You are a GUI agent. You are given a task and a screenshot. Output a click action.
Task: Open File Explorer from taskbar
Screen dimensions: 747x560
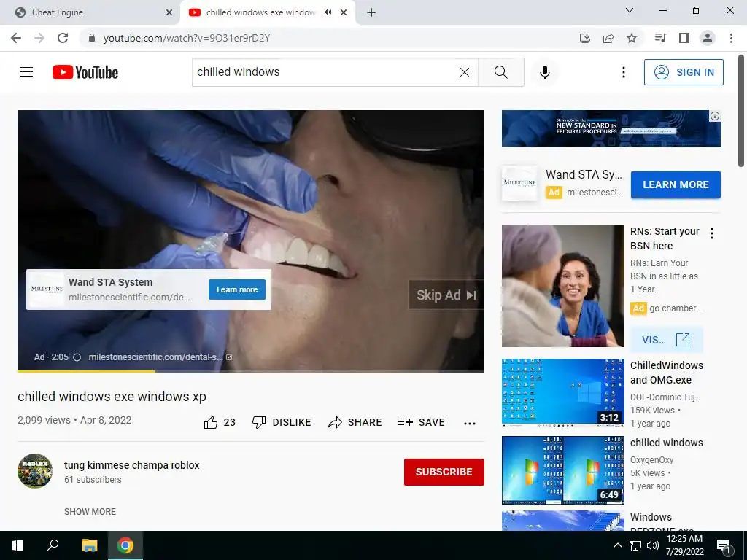89,545
